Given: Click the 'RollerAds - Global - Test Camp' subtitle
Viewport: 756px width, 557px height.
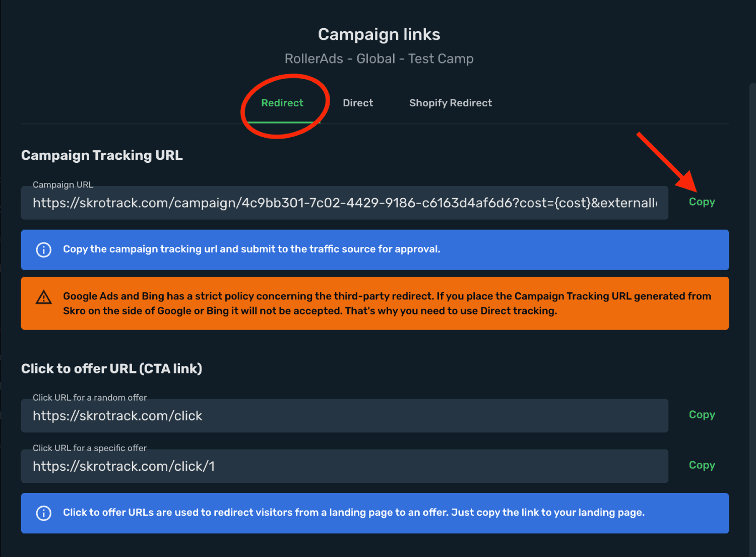Looking at the screenshot, I should tap(379, 59).
